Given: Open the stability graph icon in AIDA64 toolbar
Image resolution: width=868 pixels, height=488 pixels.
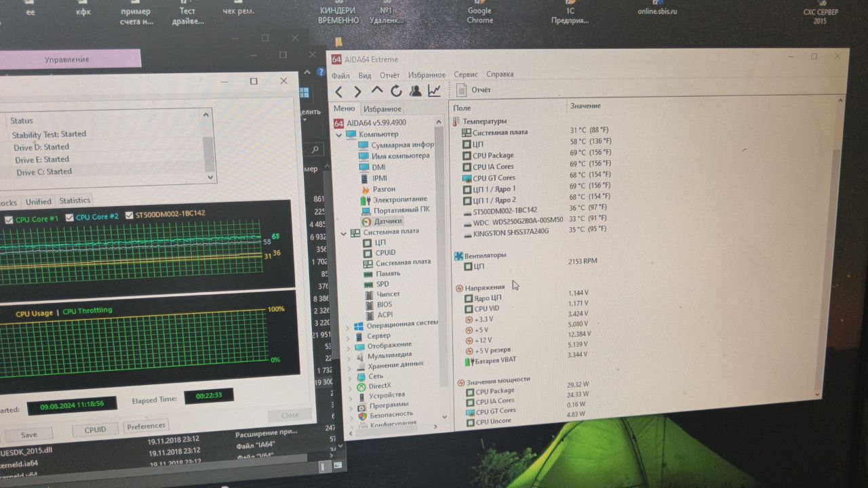Looking at the screenshot, I should 434,90.
